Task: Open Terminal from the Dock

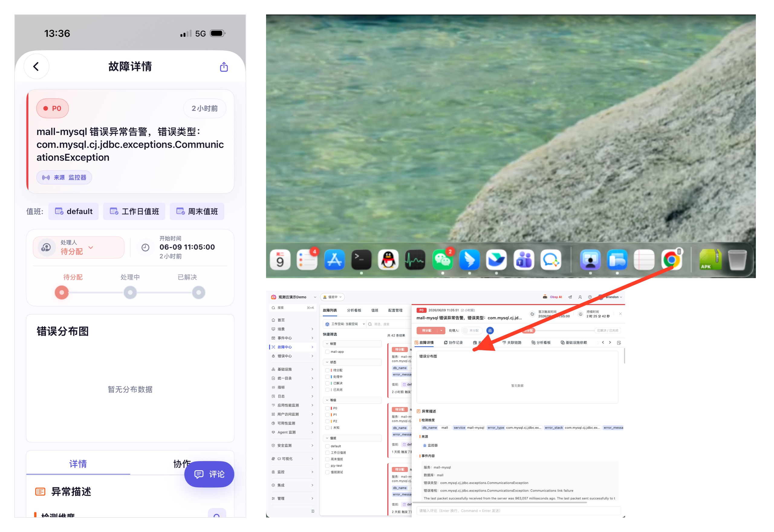Action: pos(361,260)
